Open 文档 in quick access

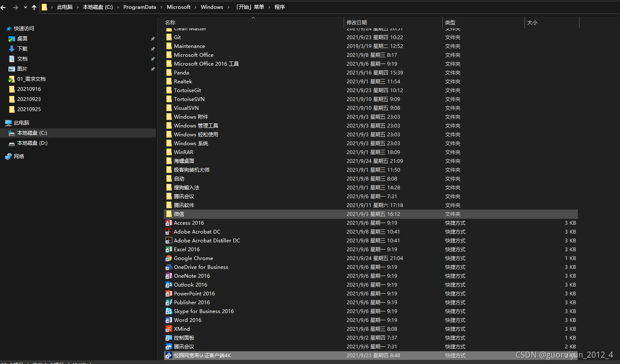(22, 59)
